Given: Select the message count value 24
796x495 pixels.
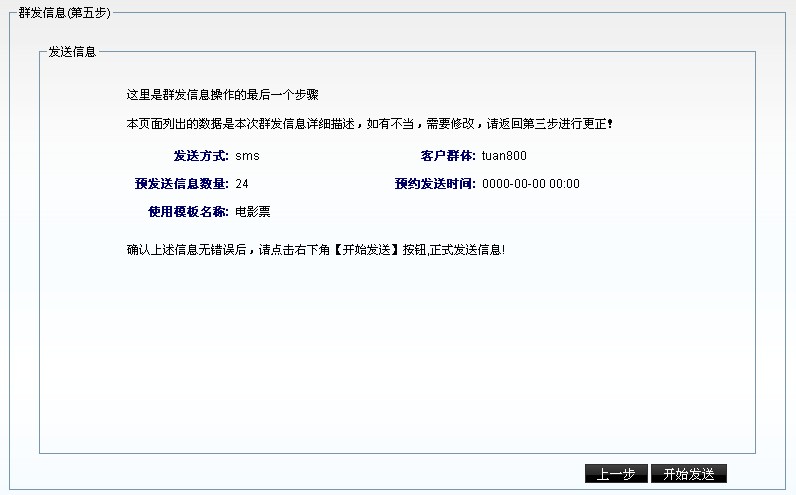Looking at the screenshot, I should point(242,184).
